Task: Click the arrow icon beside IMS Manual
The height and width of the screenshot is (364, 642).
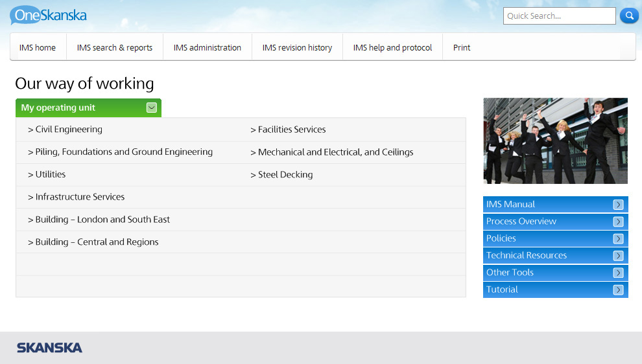Action: pyautogui.click(x=618, y=205)
